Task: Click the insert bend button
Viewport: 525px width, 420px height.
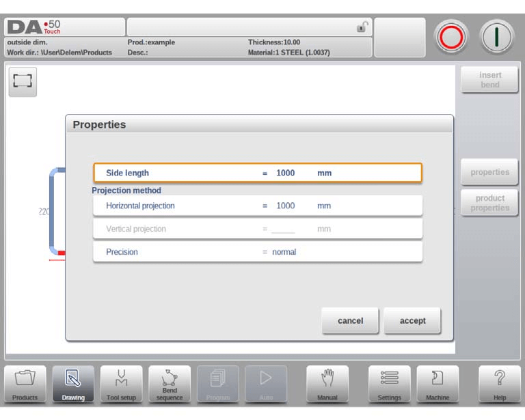Action: coord(489,80)
